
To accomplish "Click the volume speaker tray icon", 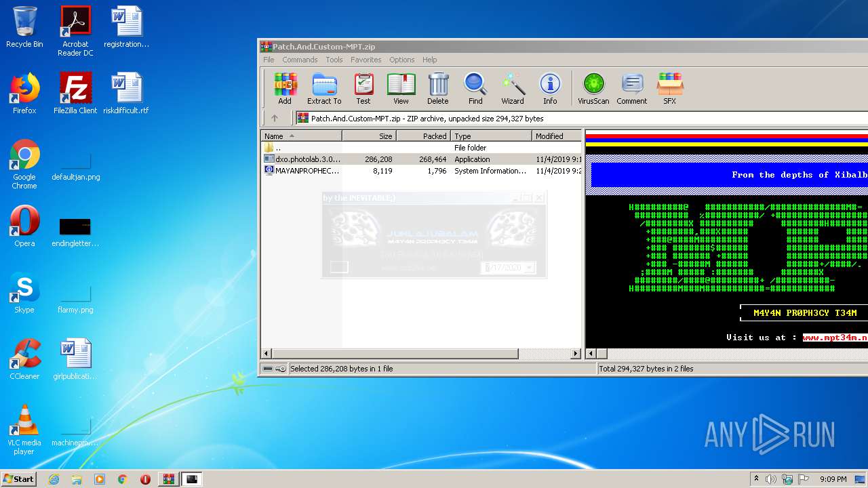I will click(x=771, y=479).
